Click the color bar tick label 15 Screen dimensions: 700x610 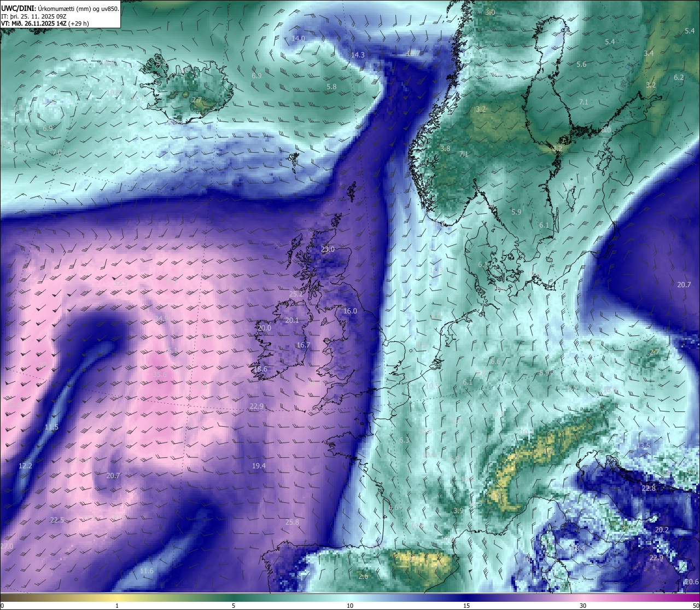tap(466, 605)
